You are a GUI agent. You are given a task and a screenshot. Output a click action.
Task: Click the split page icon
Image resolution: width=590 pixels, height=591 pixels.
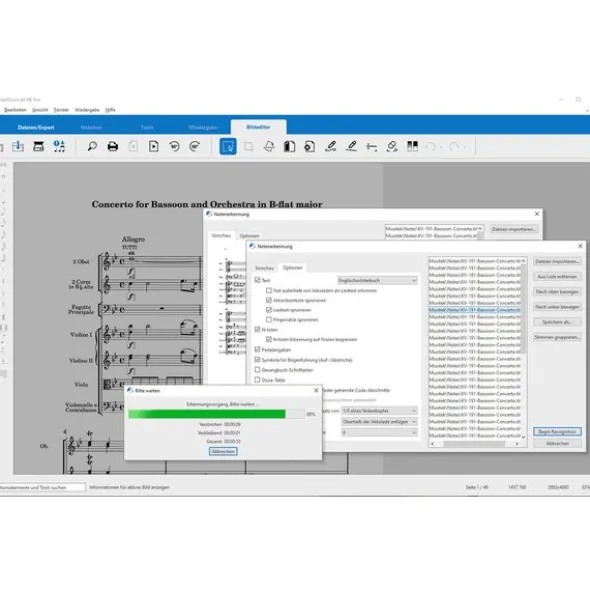(x=290, y=146)
